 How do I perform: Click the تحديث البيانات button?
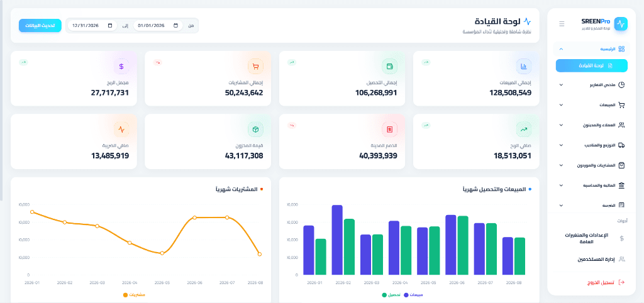click(40, 25)
